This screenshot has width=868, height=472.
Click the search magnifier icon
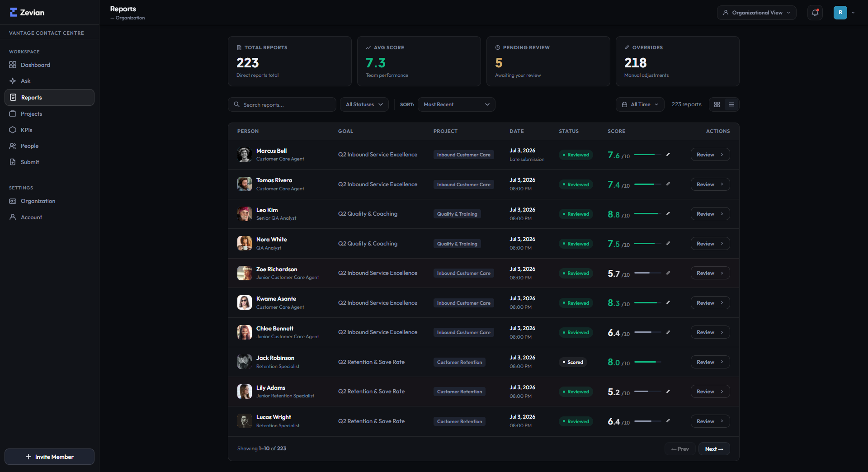coord(236,104)
